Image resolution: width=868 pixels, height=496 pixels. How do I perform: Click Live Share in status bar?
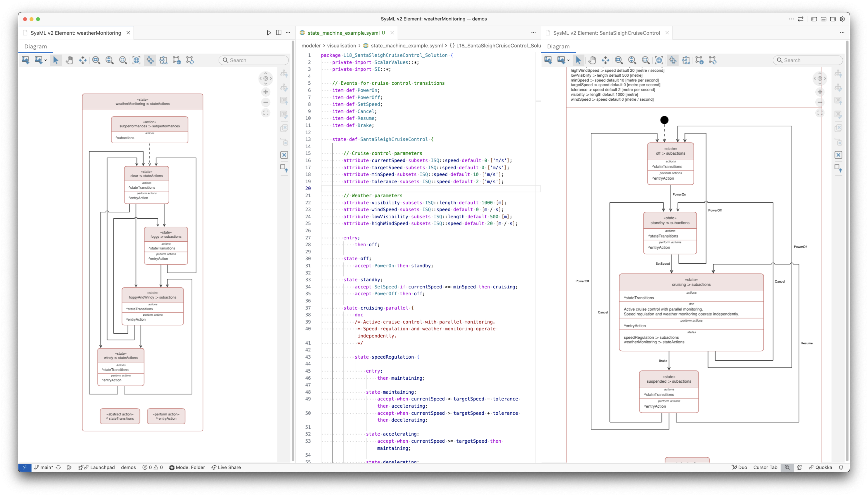pyautogui.click(x=226, y=467)
